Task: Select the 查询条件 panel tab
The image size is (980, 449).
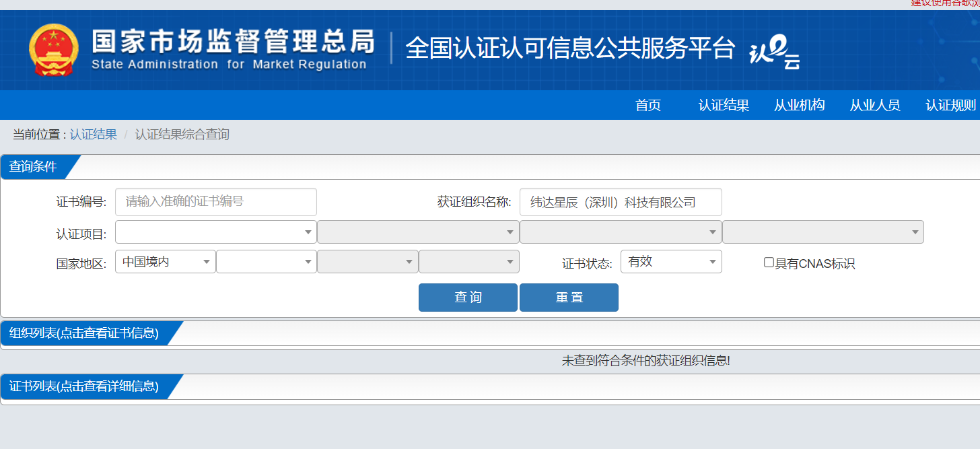Action: pyautogui.click(x=34, y=167)
